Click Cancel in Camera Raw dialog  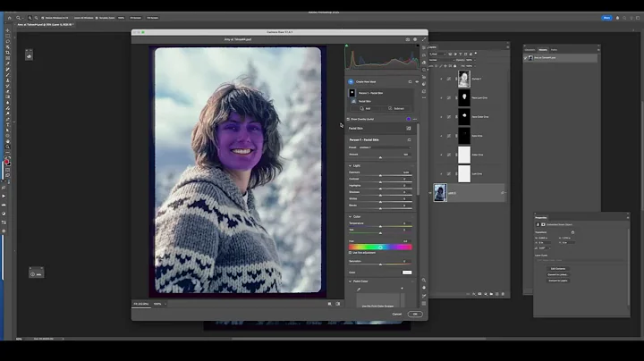coord(397,315)
